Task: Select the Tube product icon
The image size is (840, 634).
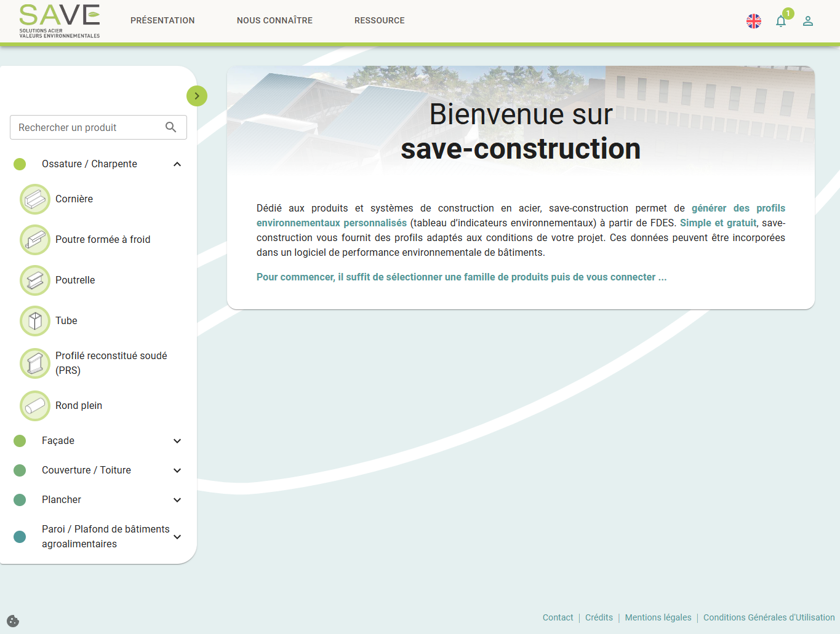Action: click(35, 321)
